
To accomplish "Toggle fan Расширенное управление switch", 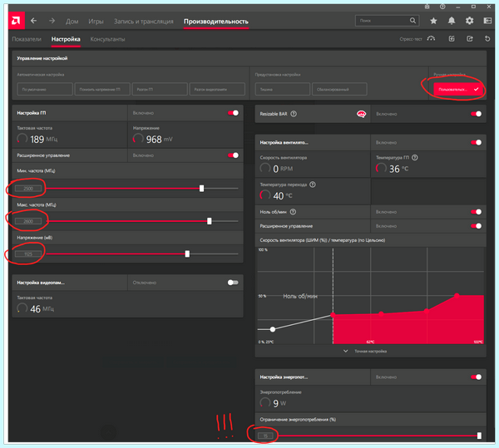I will coord(476,226).
